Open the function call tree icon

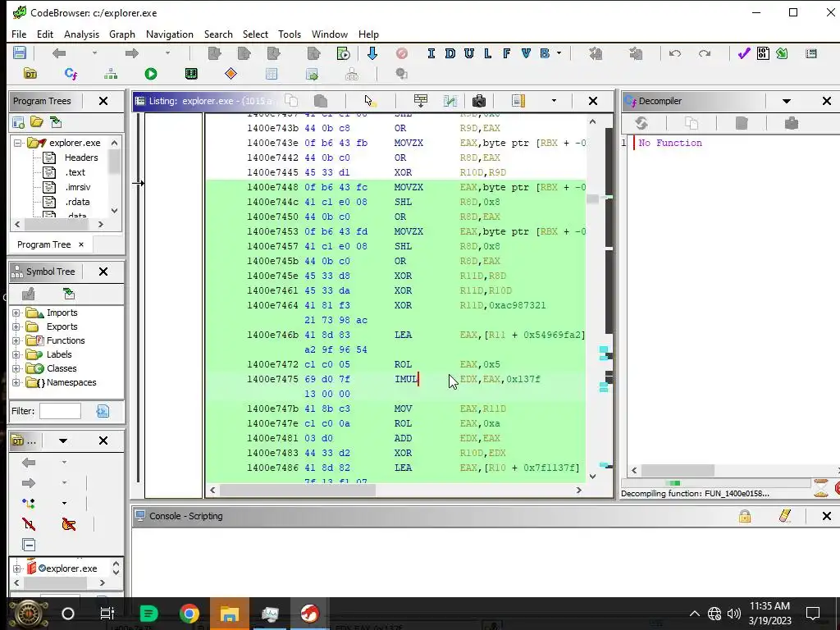coord(111,73)
